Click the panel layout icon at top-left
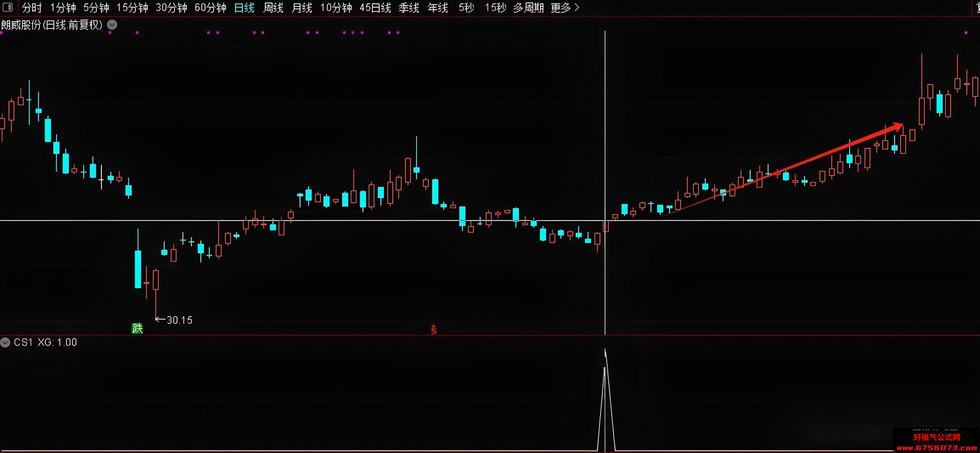This screenshot has width=980, height=453. (8, 7)
